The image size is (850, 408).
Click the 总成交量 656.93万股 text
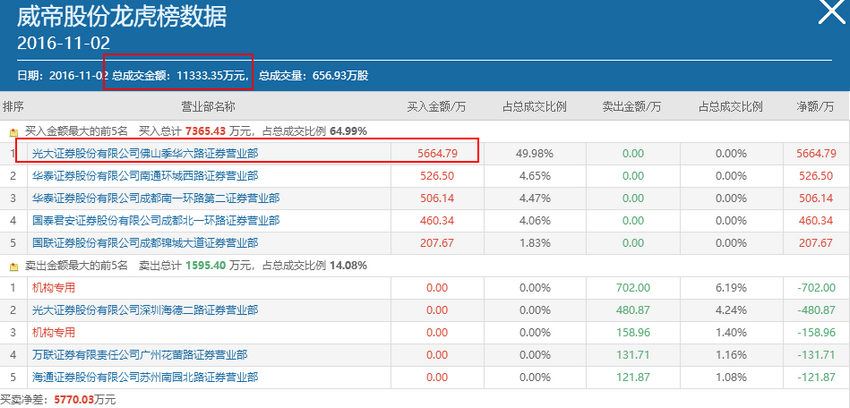tap(313, 75)
